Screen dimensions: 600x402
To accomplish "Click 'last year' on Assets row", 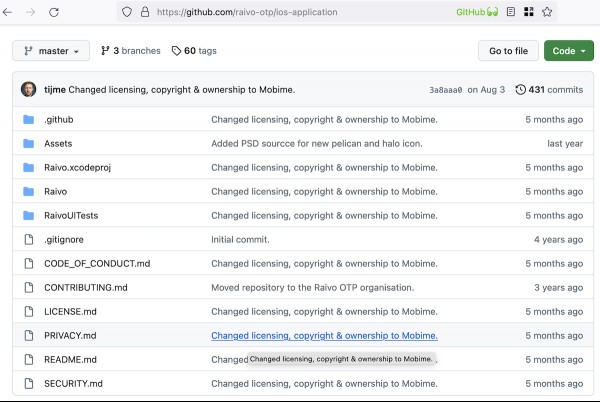I will [x=565, y=143].
